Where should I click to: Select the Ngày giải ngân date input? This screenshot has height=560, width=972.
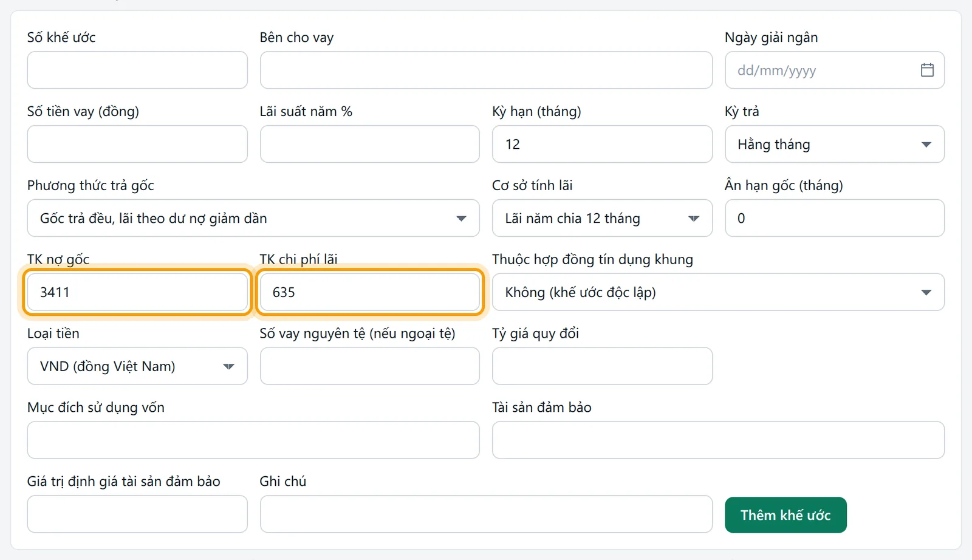click(835, 70)
